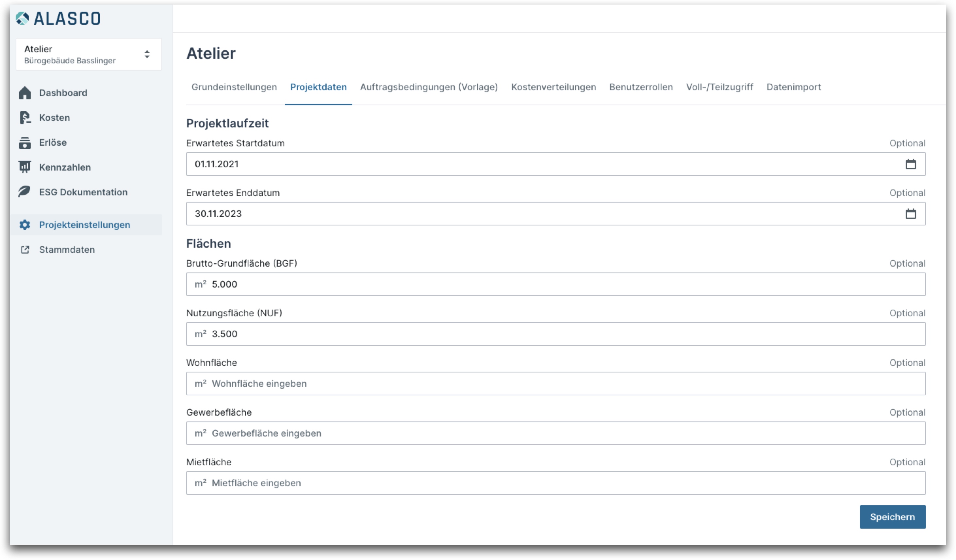956x560 pixels.
Task: Click the Erwartetes Enddatum label
Action: tap(233, 193)
